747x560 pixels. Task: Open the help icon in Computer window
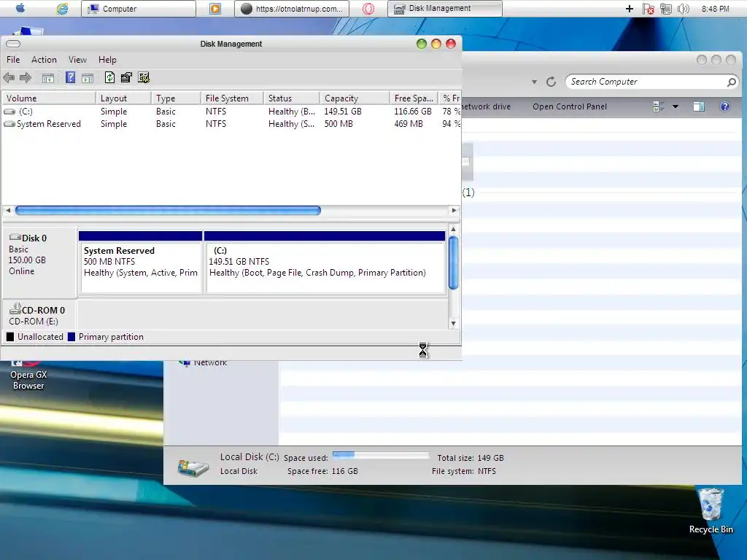725,106
